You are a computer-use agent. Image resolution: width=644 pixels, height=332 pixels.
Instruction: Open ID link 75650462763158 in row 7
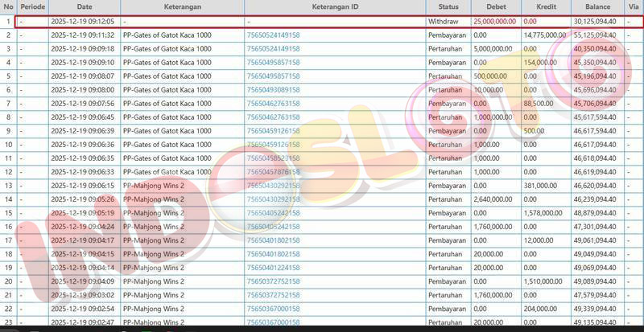273,104
